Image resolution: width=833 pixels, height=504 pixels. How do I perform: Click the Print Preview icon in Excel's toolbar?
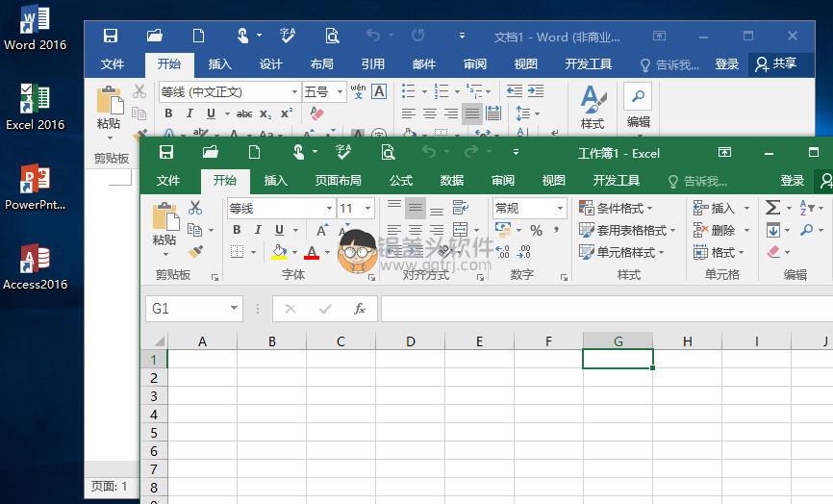click(388, 152)
